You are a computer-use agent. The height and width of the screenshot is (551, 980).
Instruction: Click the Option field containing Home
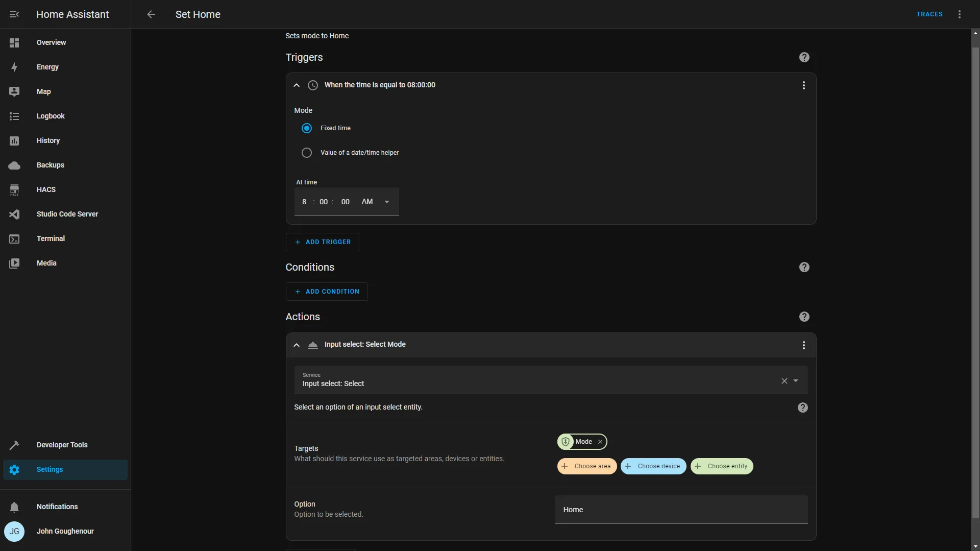pyautogui.click(x=681, y=510)
